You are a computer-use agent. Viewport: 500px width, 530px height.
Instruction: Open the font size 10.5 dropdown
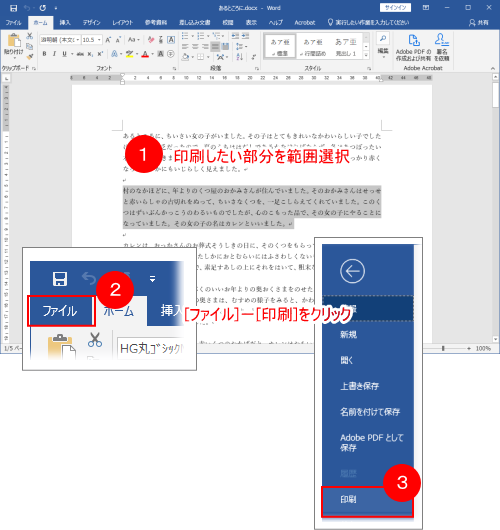(99, 40)
